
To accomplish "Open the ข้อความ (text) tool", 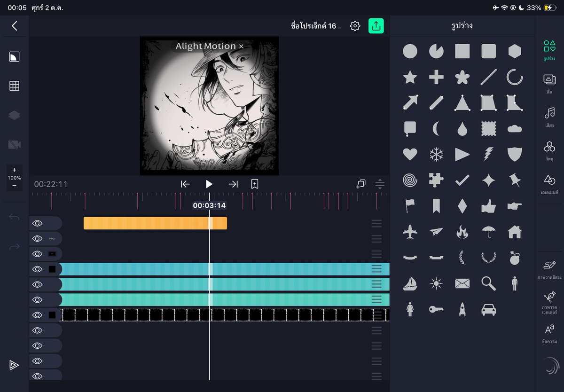I will pos(549,334).
